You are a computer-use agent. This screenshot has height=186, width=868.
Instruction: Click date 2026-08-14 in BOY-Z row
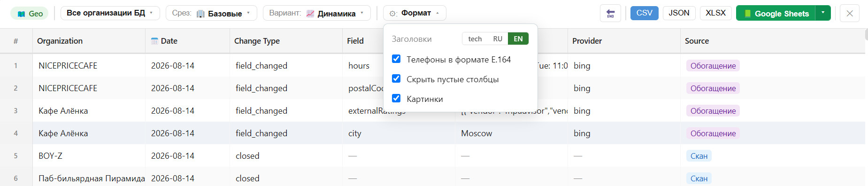click(172, 156)
